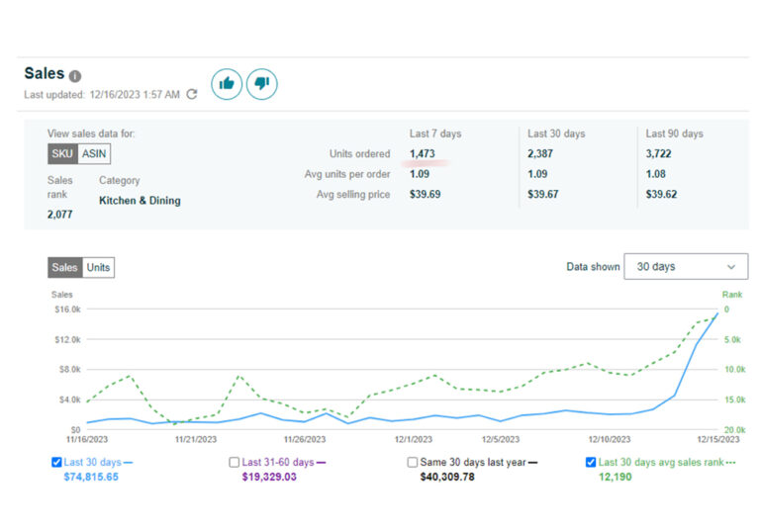Image resolution: width=760 pixels, height=532 pixels.
Task: Click avg selling price $39.62
Action: coord(661,194)
